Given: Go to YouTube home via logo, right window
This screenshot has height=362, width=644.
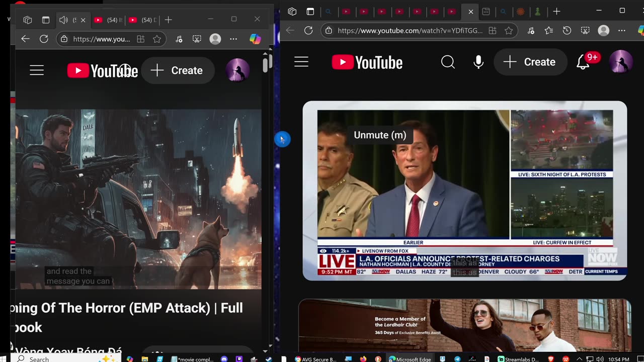Looking at the screenshot, I should [x=367, y=62].
